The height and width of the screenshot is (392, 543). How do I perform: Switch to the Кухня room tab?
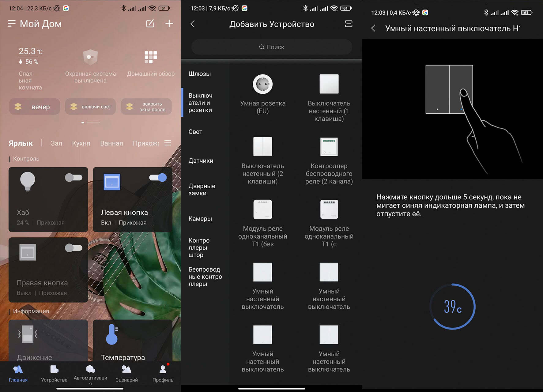click(x=81, y=143)
